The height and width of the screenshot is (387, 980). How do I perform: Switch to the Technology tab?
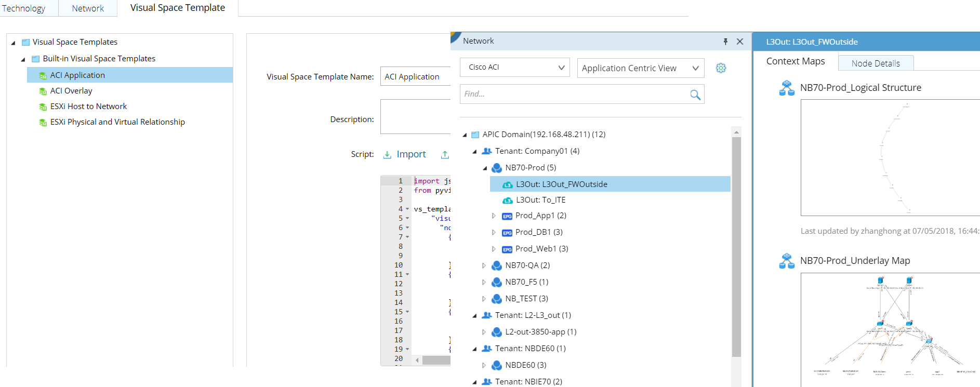tap(24, 8)
